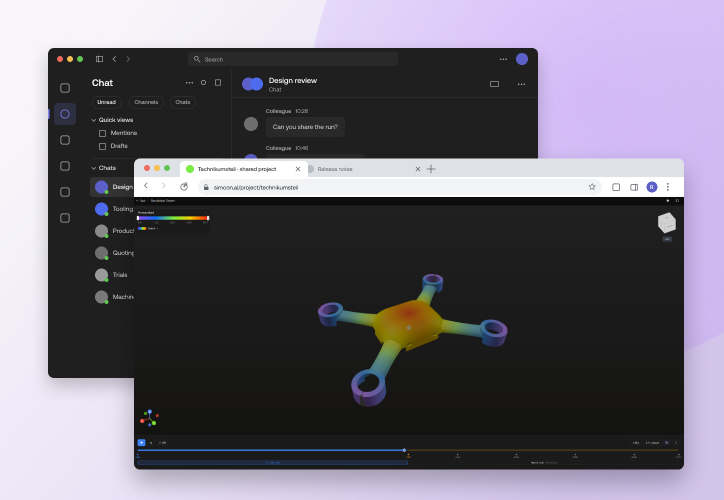Click the browser forward button
Image resolution: width=724 pixels, height=500 pixels.
[163, 186]
